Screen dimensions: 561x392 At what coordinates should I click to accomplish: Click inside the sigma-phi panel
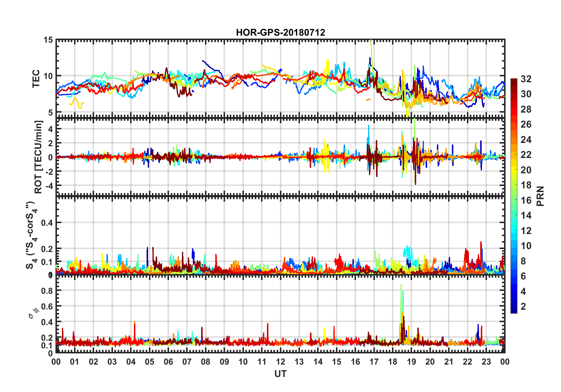(x=280, y=314)
